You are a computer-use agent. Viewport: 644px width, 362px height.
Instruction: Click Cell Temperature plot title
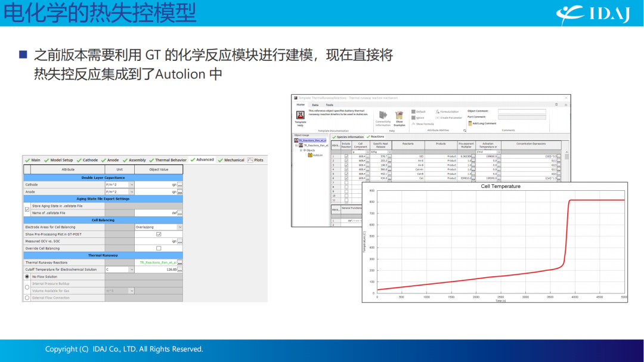[500, 187]
